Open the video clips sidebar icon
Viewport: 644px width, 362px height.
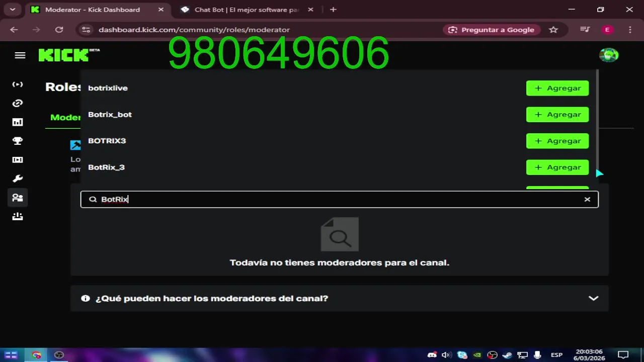pyautogui.click(x=18, y=160)
